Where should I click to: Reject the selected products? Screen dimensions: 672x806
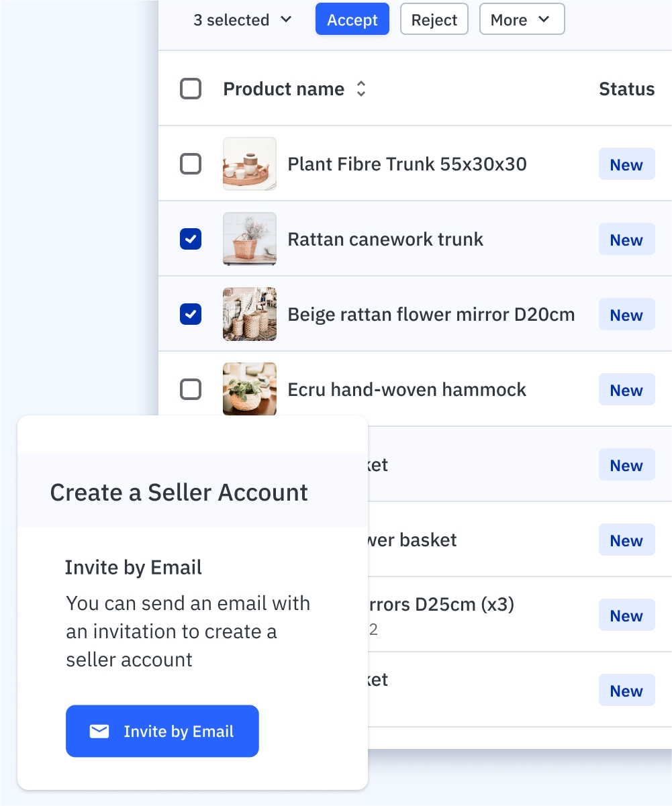(x=434, y=20)
